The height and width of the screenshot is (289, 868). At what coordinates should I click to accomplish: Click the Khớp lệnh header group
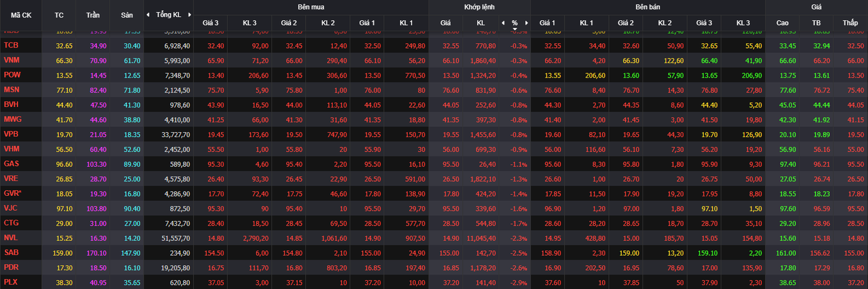coord(479,7)
